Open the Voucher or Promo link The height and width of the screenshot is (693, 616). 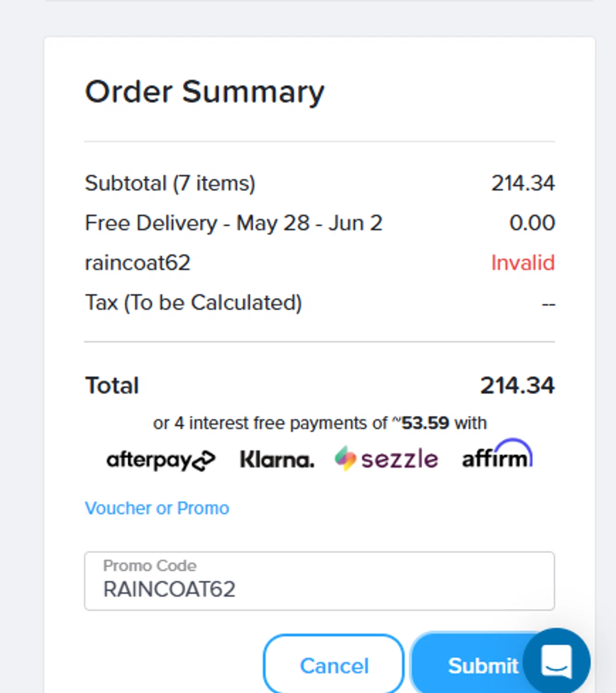coord(157,508)
